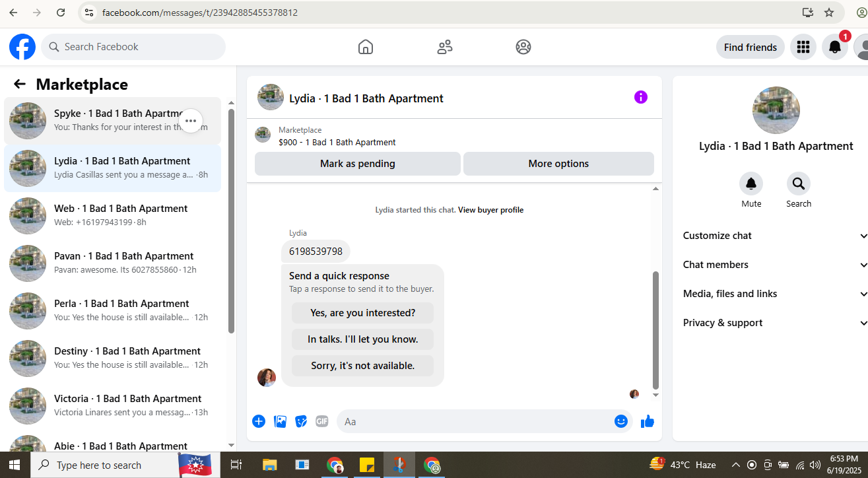The height and width of the screenshot is (478, 868).
Task: Send a thumbs-up like
Action: tap(648, 421)
